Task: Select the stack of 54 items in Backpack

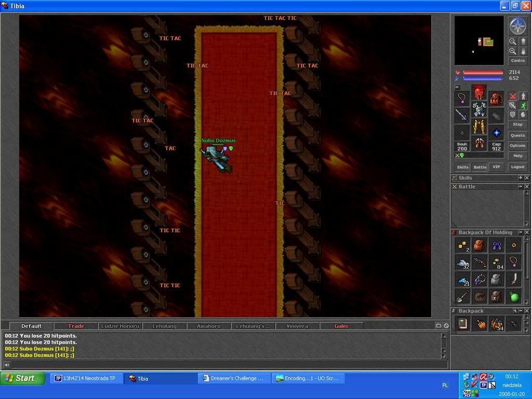Action: (497, 324)
